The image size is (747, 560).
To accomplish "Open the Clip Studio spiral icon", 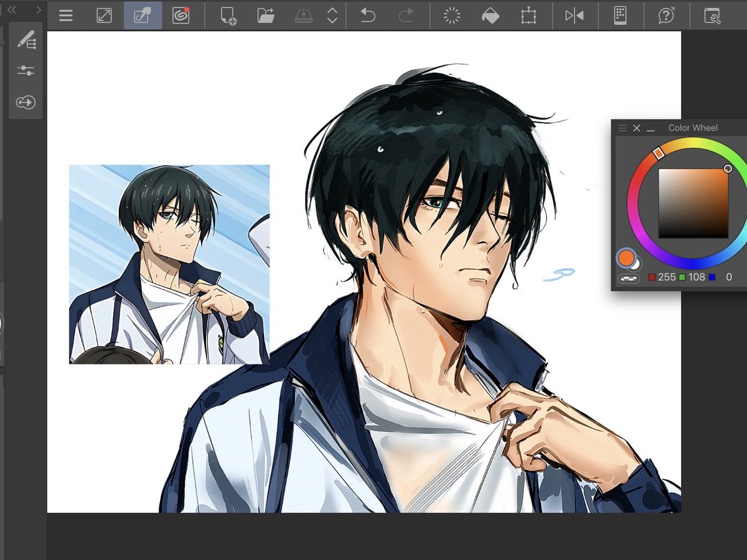I will (181, 16).
